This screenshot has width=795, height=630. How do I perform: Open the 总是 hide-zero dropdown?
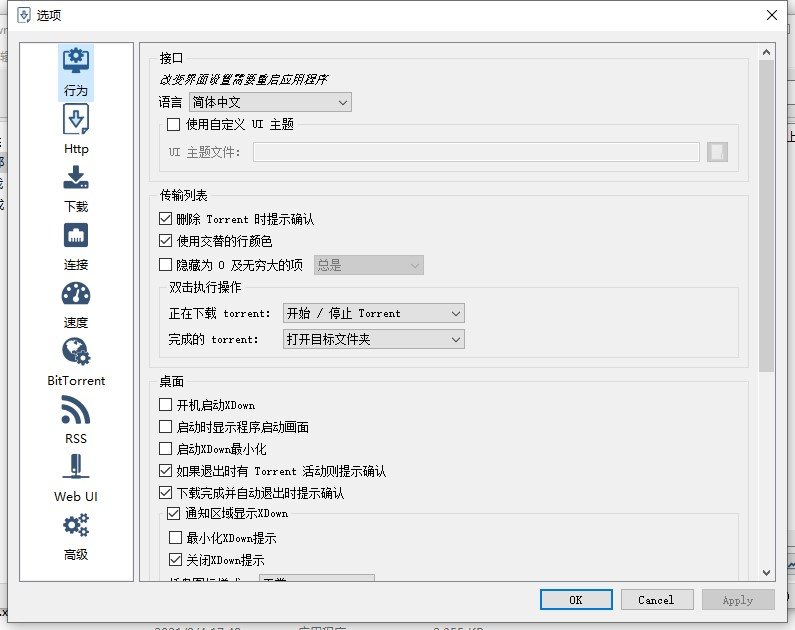tap(369, 265)
